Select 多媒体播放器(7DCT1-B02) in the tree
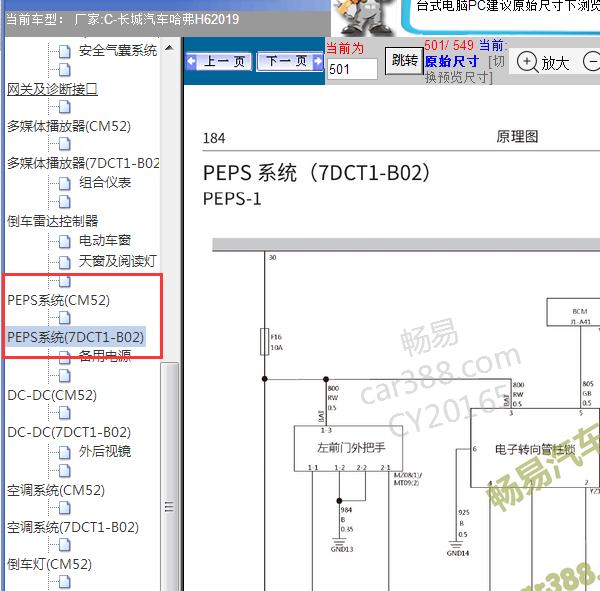Image resolution: width=600 pixels, height=591 pixels. pos(83,163)
